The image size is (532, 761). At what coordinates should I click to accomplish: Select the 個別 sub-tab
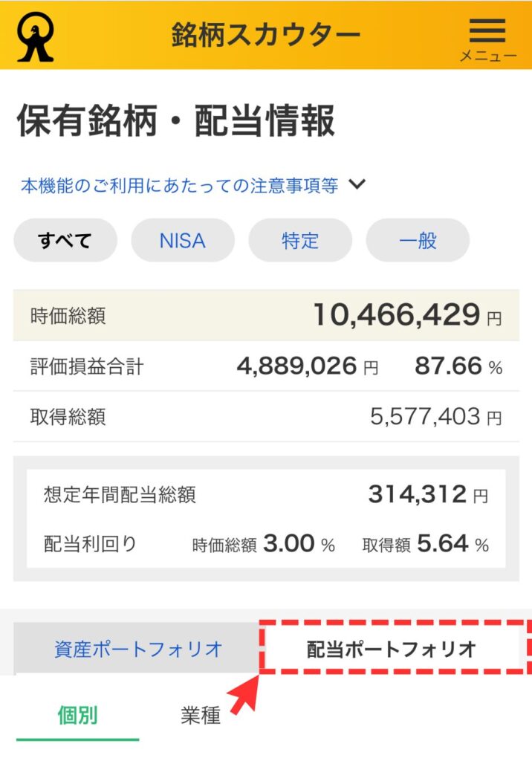[x=78, y=715]
